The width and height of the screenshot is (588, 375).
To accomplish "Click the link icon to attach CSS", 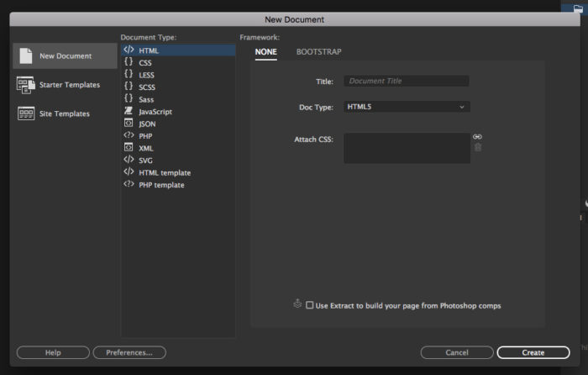I will [478, 136].
